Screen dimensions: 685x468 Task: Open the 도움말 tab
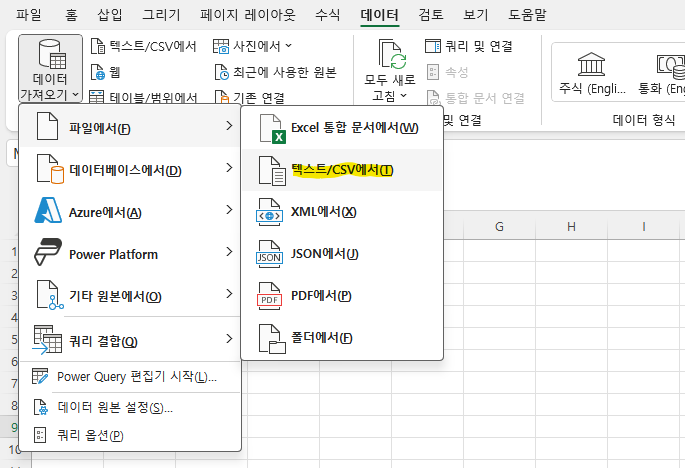[x=527, y=14]
